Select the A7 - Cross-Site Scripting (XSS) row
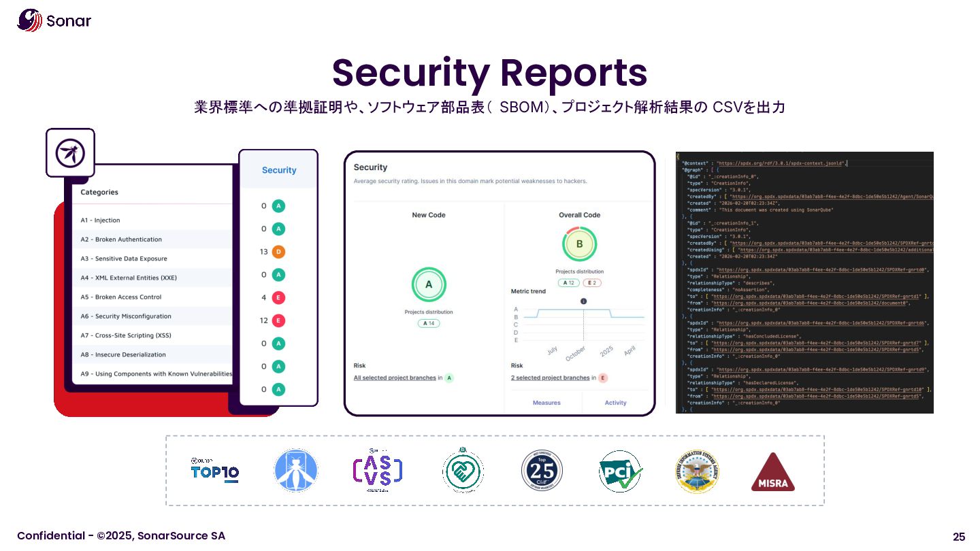980x551 pixels. [152, 335]
